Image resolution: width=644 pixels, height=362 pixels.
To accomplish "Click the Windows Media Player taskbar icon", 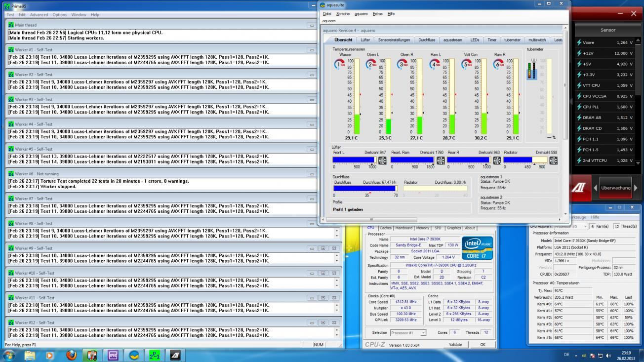I will tap(50, 355).
